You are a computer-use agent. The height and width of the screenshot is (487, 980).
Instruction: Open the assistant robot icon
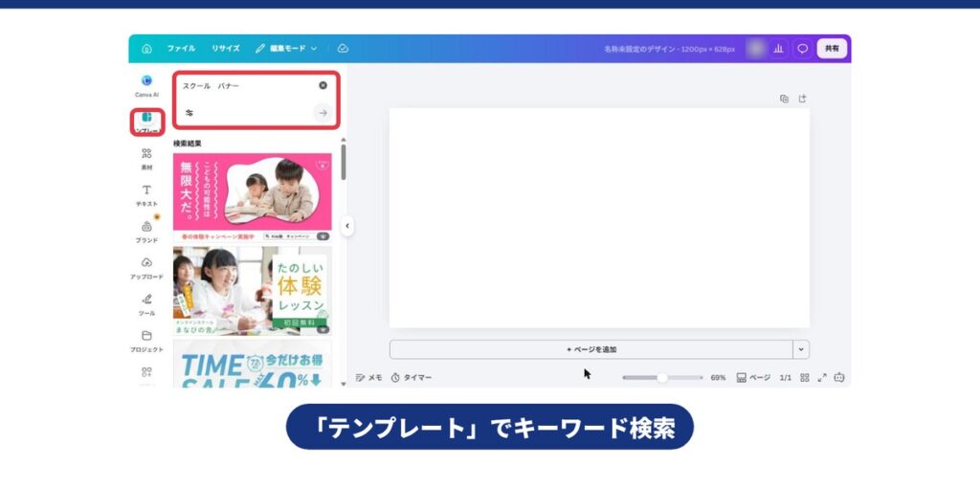[839, 378]
